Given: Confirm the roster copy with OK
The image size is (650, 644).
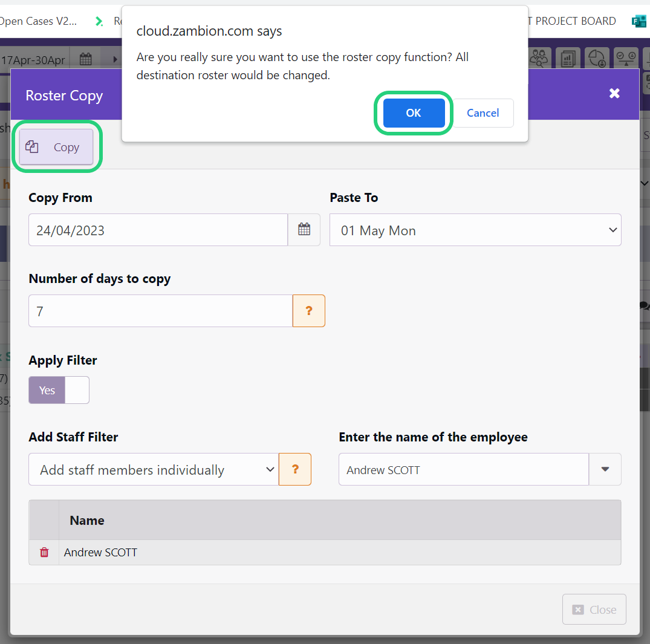Looking at the screenshot, I should pos(414,113).
